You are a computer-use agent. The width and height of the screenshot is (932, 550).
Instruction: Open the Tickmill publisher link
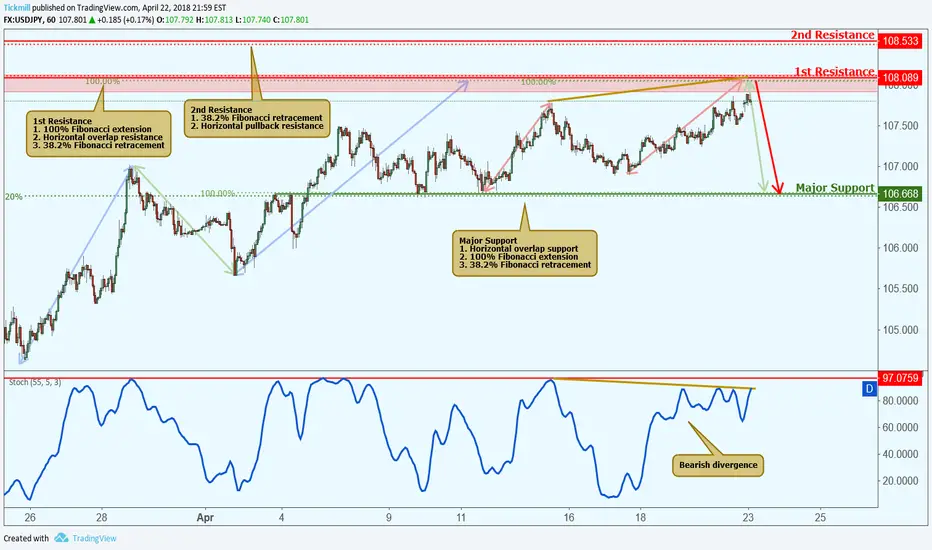[17, 8]
